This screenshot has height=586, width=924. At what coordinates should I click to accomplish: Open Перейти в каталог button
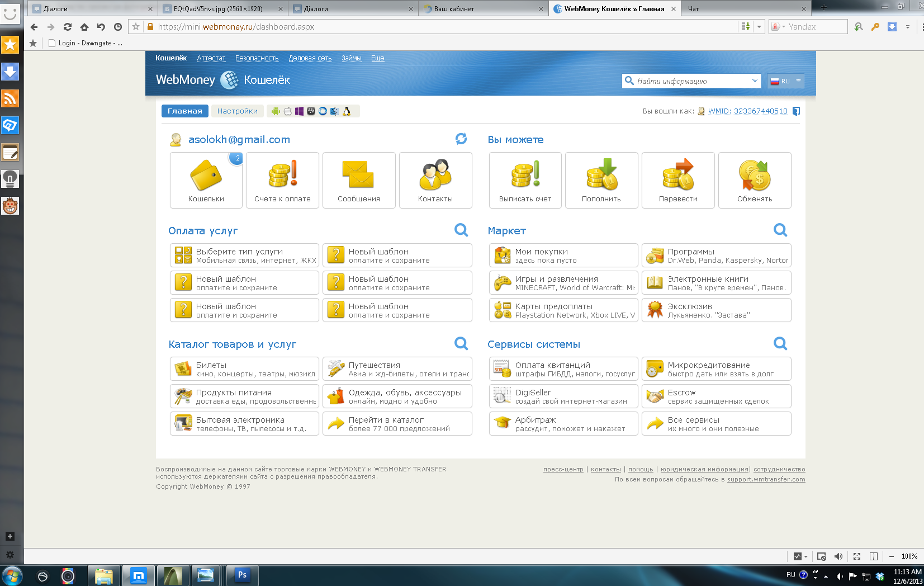397,424
